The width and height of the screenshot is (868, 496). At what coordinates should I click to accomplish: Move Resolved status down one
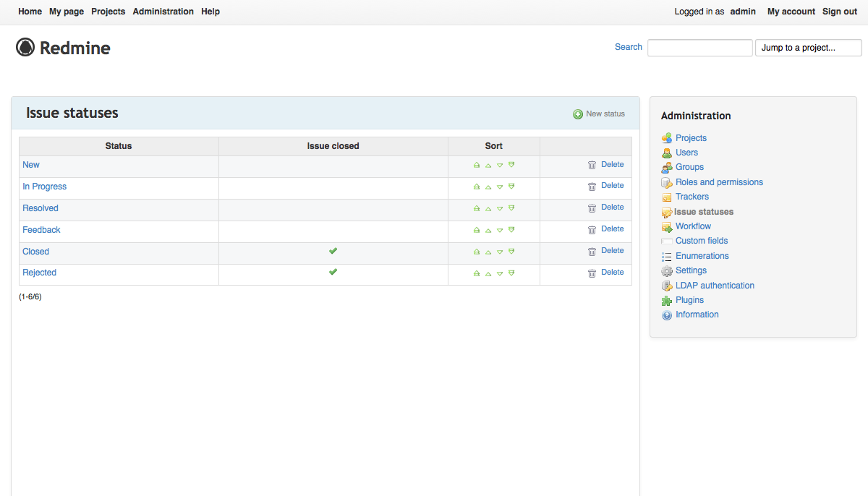tap(500, 208)
